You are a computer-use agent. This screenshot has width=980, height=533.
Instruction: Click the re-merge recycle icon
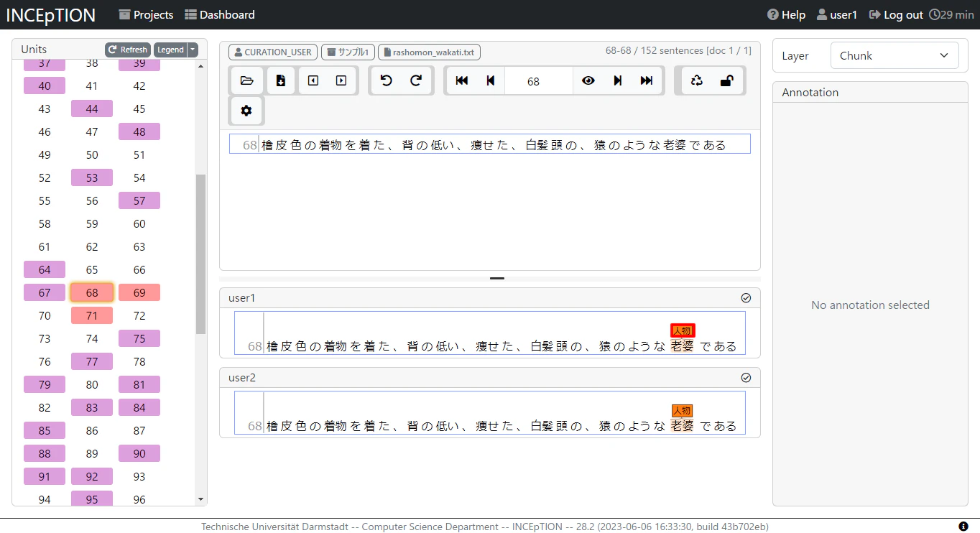tap(696, 80)
